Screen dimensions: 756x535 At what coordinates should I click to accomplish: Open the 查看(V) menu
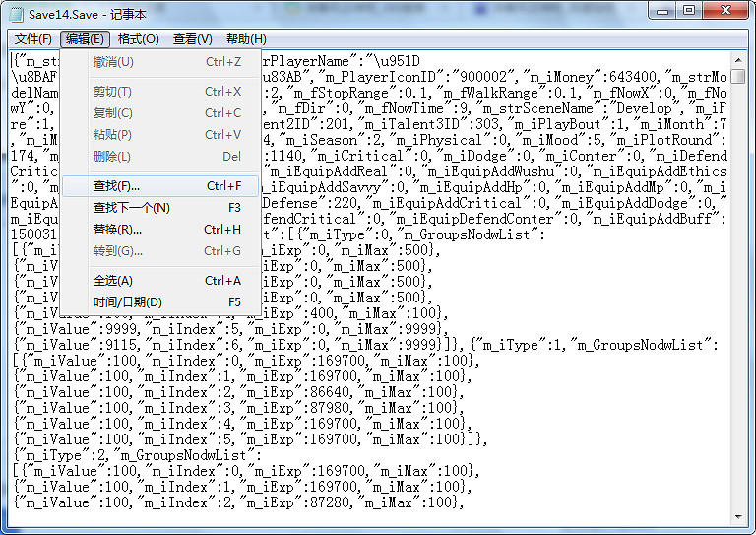tap(192, 39)
